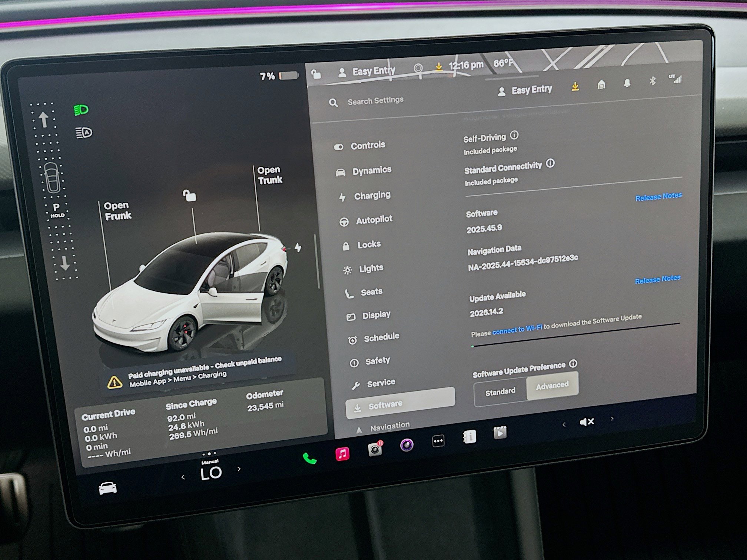
Task: Tap the LTE signal strength icon
Action: tap(675, 79)
